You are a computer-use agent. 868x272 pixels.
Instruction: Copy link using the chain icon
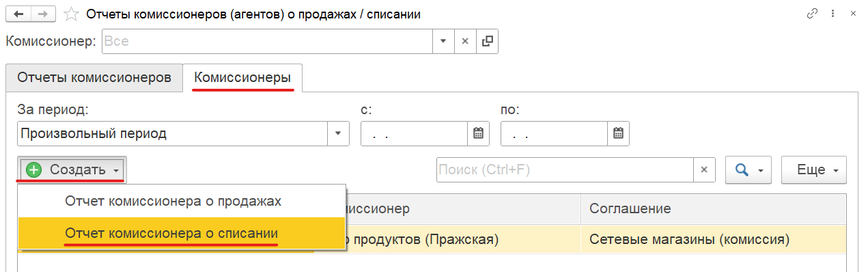[x=812, y=14]
